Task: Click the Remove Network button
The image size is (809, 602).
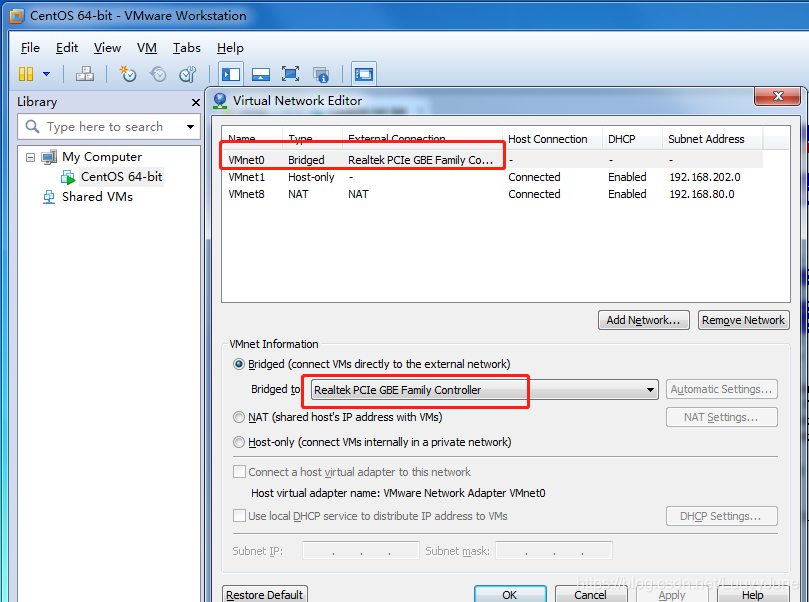Action: pos(743,320)
